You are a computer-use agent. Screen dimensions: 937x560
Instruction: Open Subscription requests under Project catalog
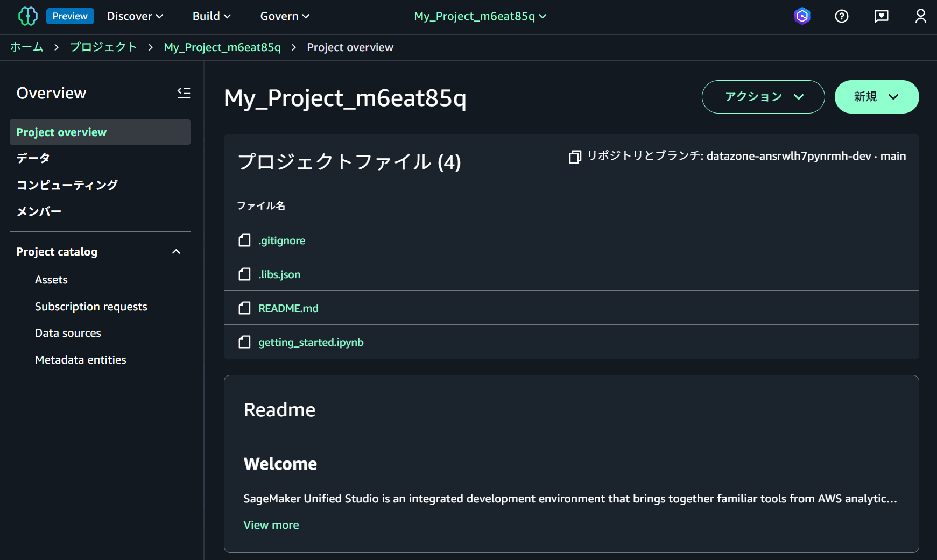point(91,307)
